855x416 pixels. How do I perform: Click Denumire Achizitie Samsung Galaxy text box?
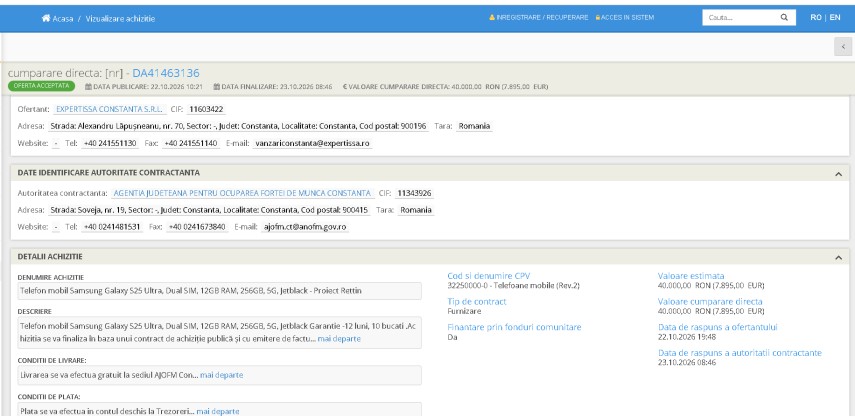219,291
